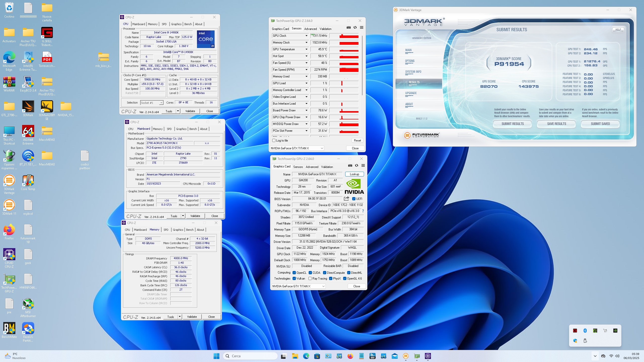Open Tools dropdown arrow in CPU-Z CPU window
Image resolution: width=644 pixels, height=362 pixels.
pos(178,111)
